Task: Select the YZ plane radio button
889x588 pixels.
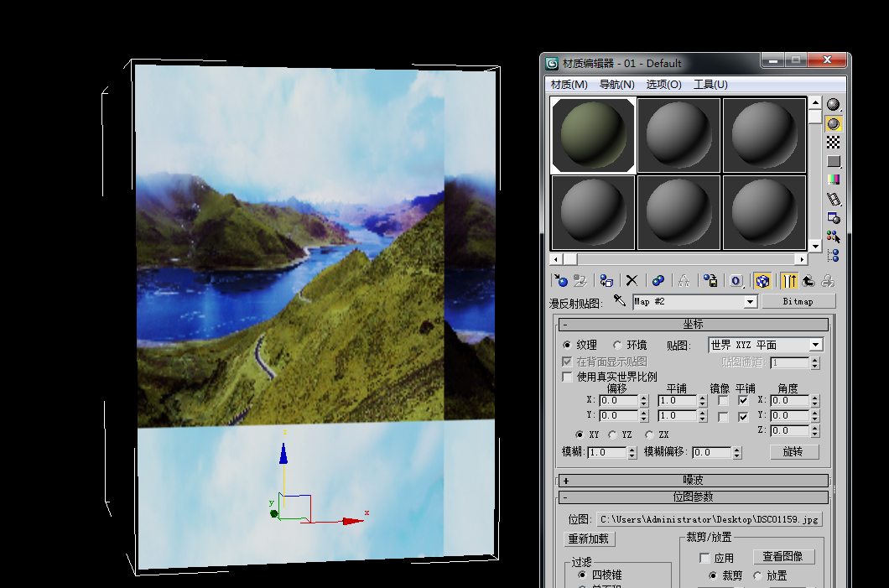Action: [x=613, y=434]
